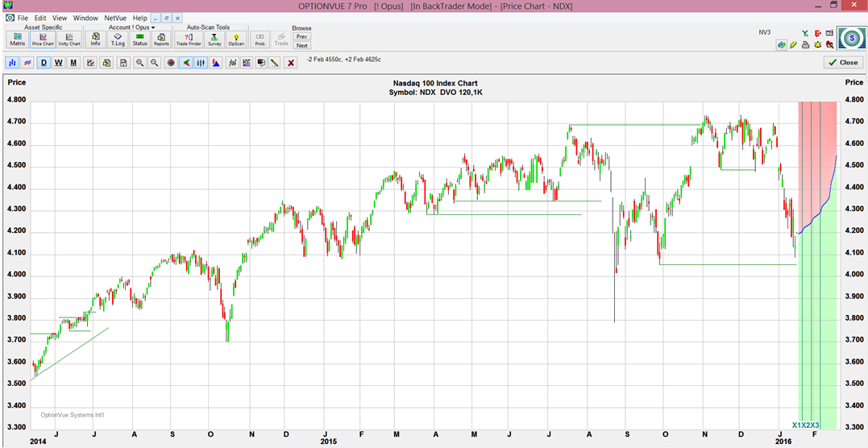This screenshot has width=868, height=448.
Task: Click the Close button with checkmark
Action: 843,63
